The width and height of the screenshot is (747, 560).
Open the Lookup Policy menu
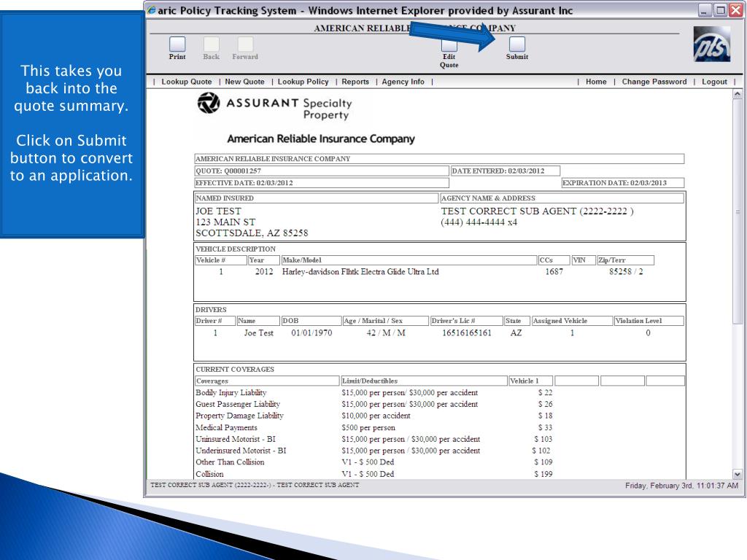coord(303,82)
